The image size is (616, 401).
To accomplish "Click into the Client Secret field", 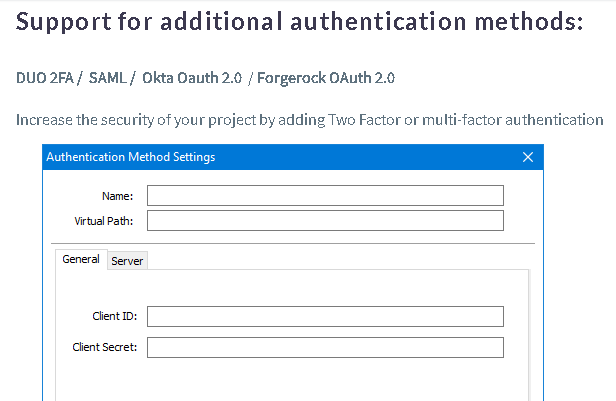I will 325,347.
